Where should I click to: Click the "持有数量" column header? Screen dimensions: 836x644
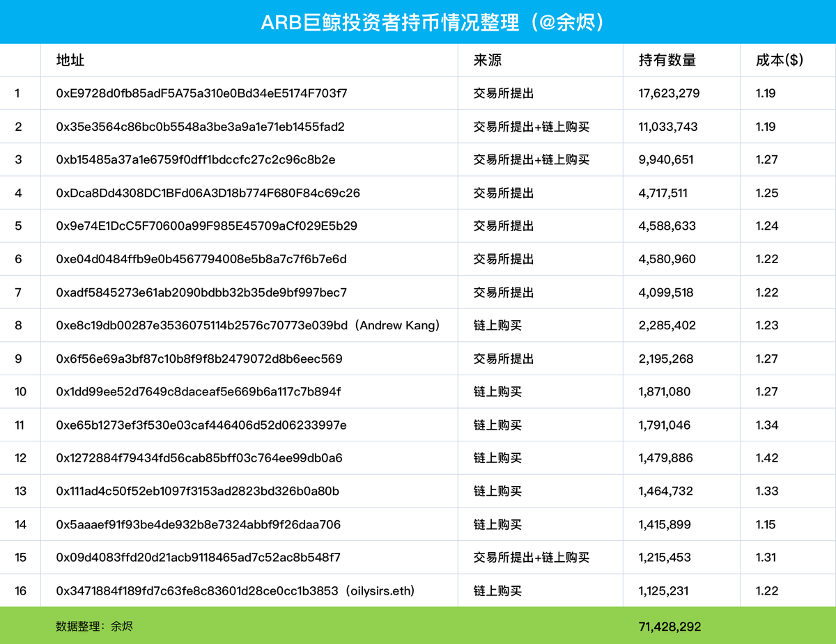[x=667, y=61]
